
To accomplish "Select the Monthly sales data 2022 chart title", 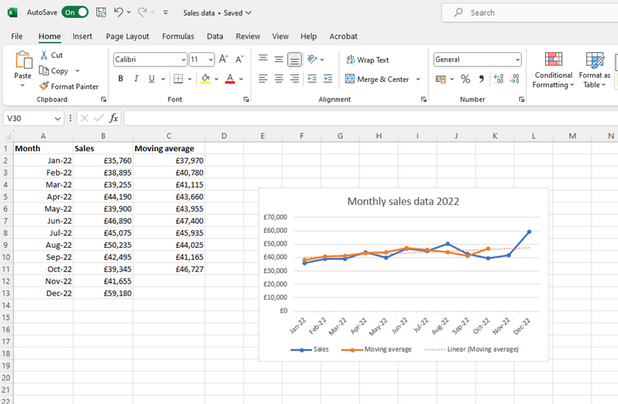I will tap(403, 201).
